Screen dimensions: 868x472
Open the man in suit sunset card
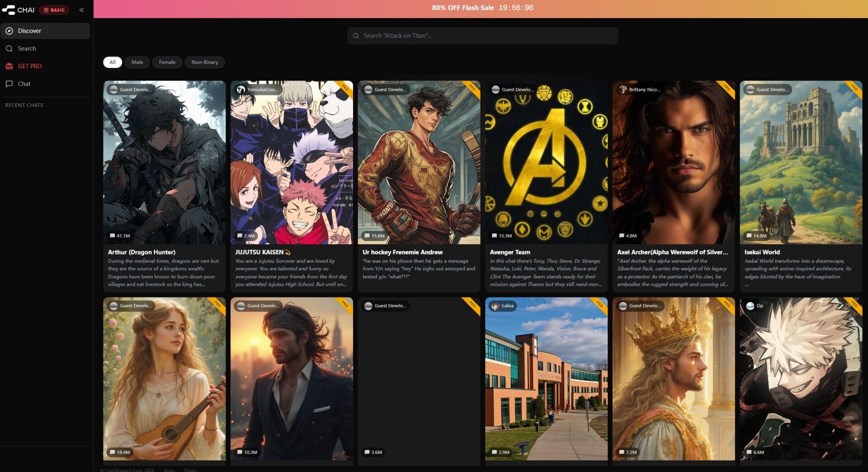[292, 379]
